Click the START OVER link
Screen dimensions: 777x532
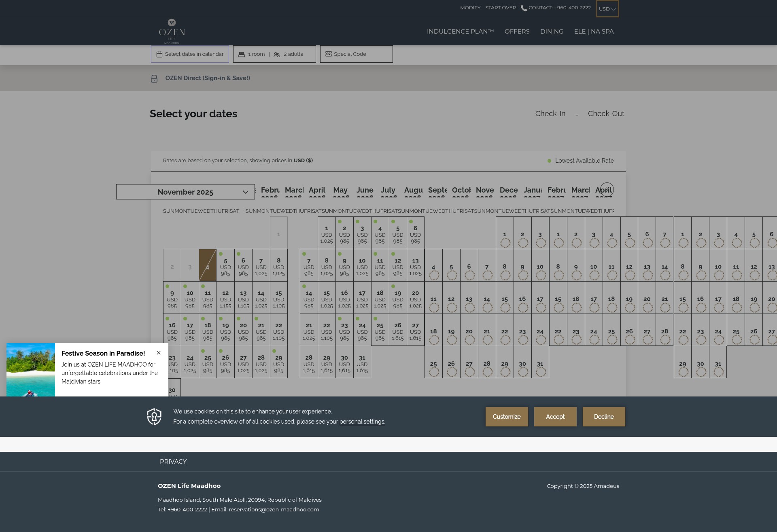[501, 8]
